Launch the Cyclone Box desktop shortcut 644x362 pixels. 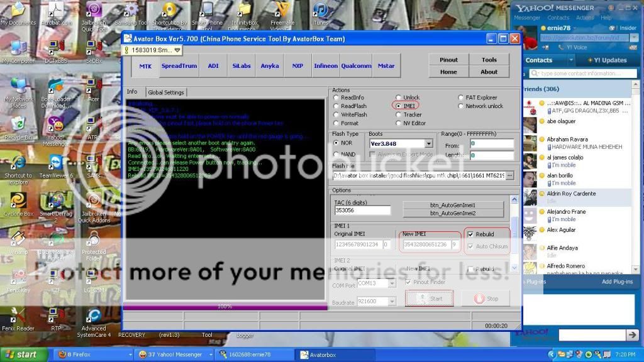point(18,202)
